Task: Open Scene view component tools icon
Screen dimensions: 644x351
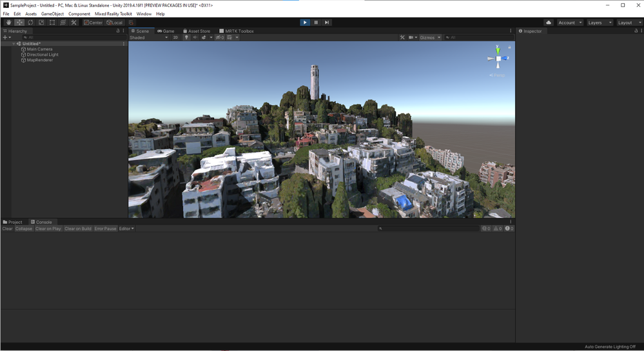Action: click(x=402, y=37)
